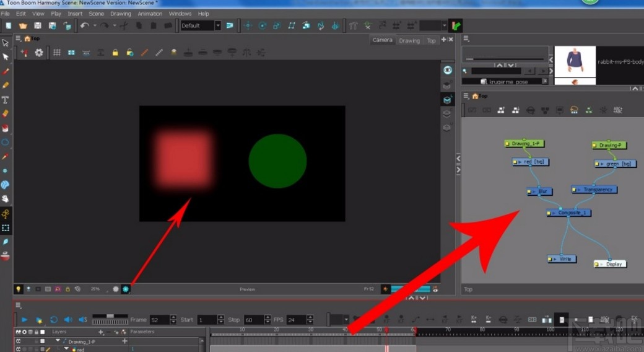
Task: Click the OpenGL view gear icon beside render icon
Action: pyautogui.click(x=116, y=289)
